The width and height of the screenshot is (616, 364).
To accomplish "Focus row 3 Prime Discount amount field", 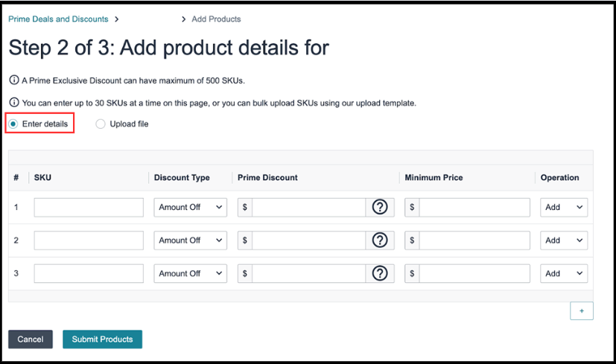I will pos(309,273).
